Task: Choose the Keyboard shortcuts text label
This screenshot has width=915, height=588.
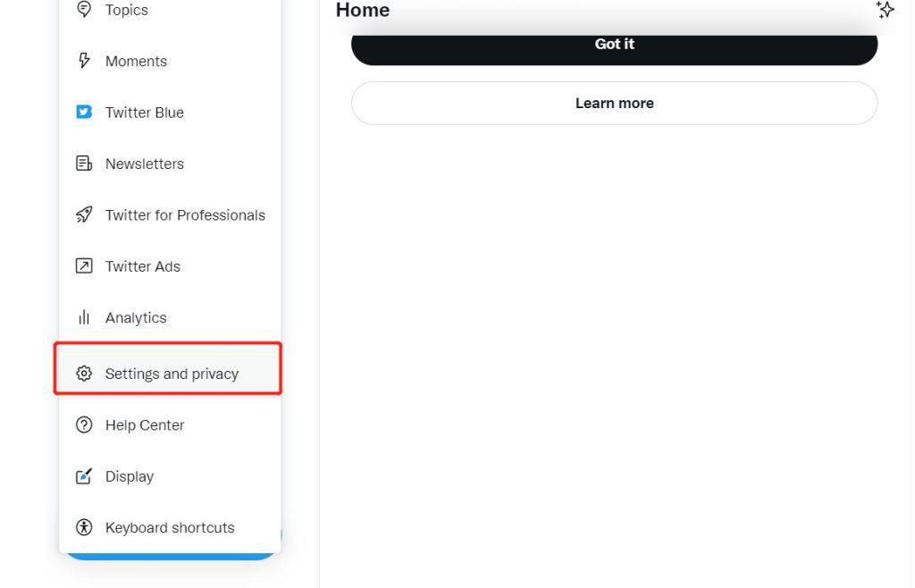Action: tap(170, 527)
